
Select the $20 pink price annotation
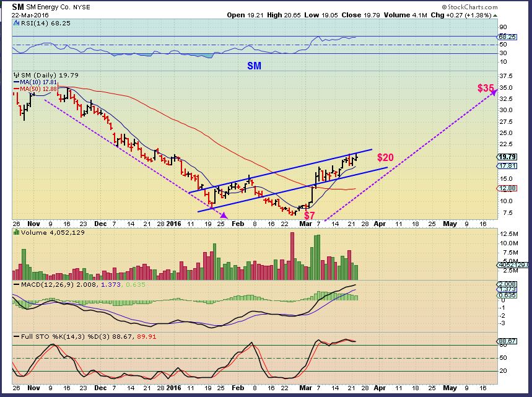(x=387, y=157)
